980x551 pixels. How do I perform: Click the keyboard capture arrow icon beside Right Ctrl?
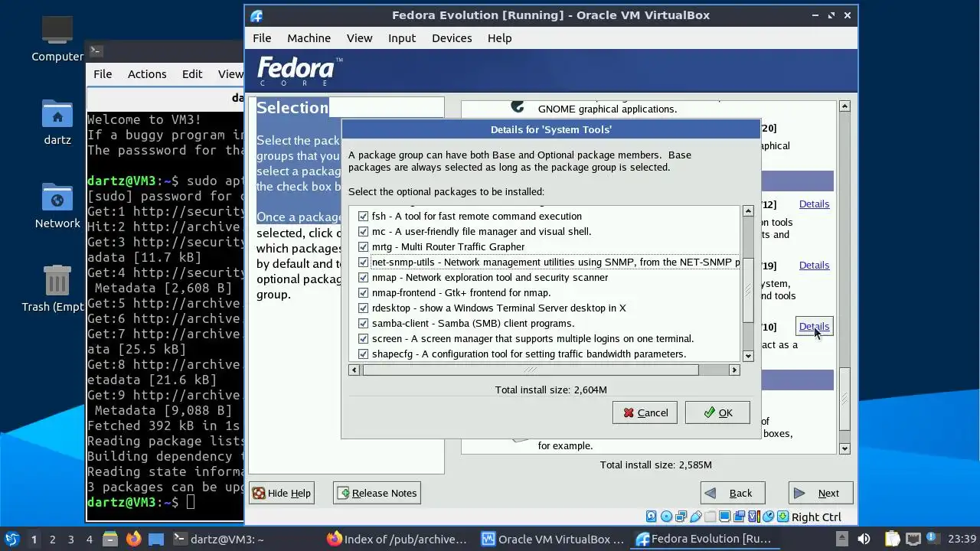pyautogui.click(x=782, y=517)
